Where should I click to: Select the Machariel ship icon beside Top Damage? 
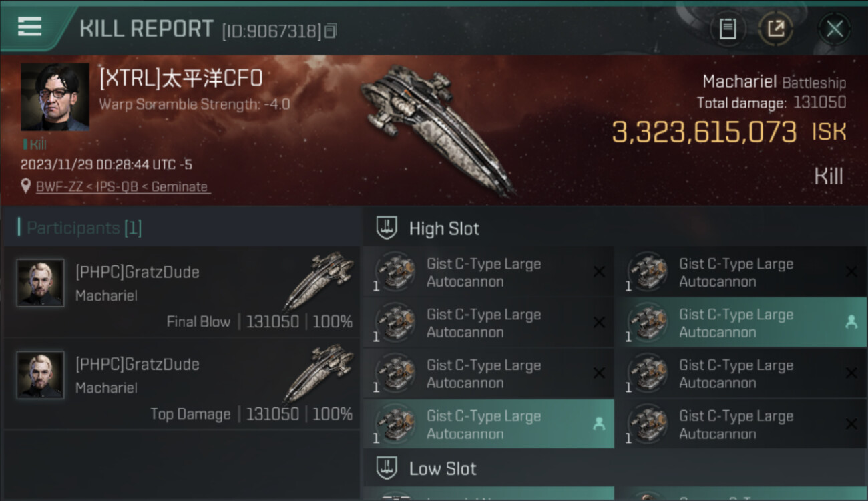click(x=319, y=373)
